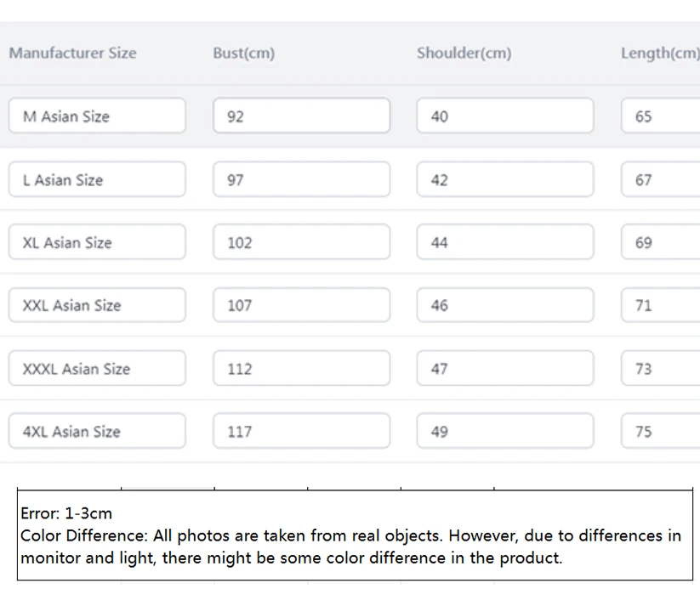
Task: Click the bust field showing 112
Action: [301, 369]
